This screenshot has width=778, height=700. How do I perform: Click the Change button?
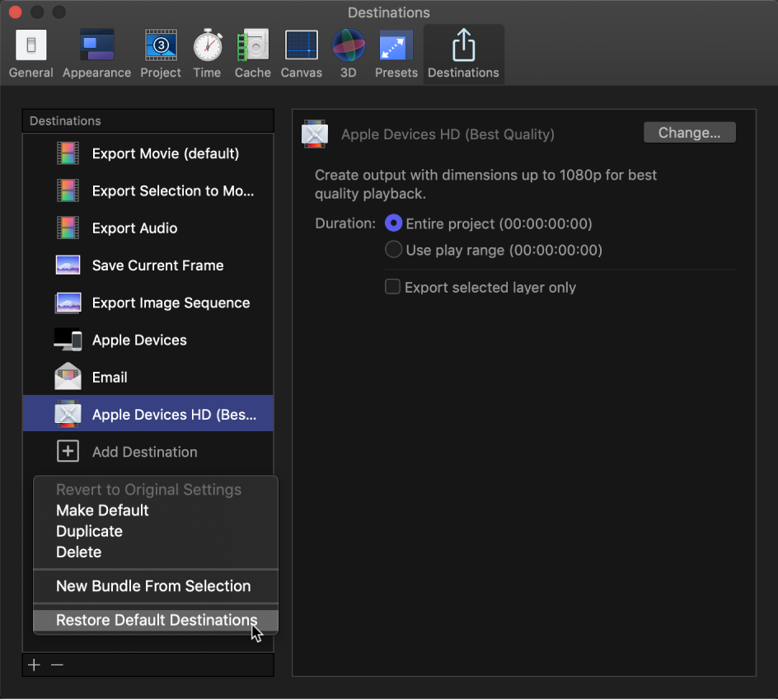click(x=689, y=132)
